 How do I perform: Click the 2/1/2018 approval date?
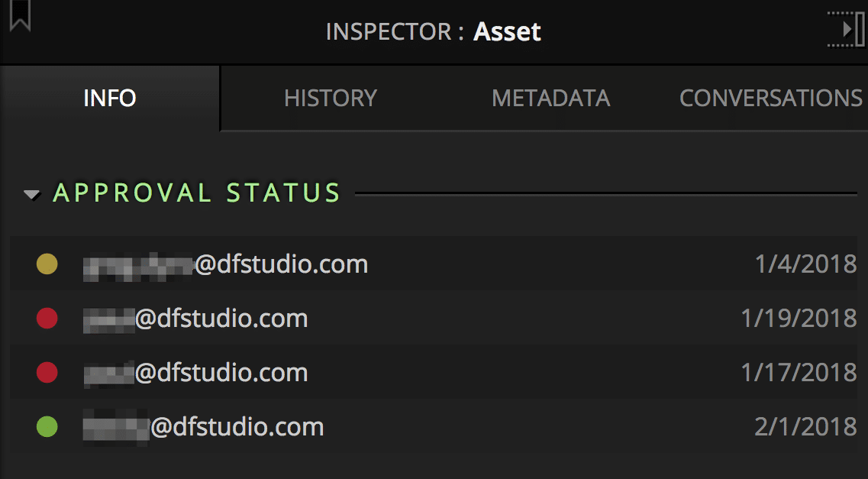[805, 426]
